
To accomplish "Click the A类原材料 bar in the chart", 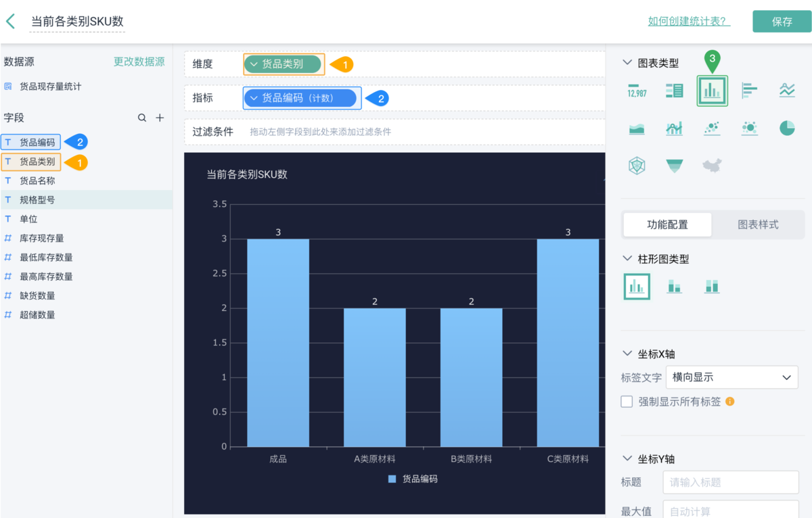I will pyautogui.click(x=375, y=377).
